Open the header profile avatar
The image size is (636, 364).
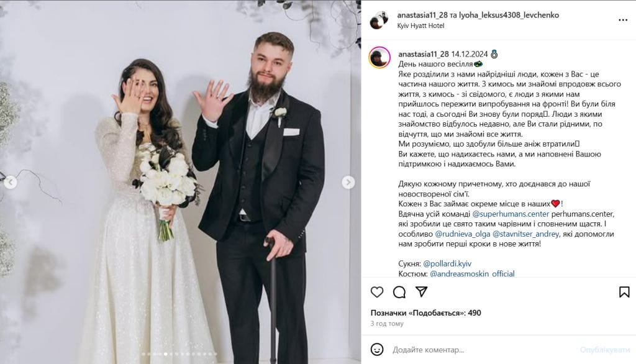(379, 20)
